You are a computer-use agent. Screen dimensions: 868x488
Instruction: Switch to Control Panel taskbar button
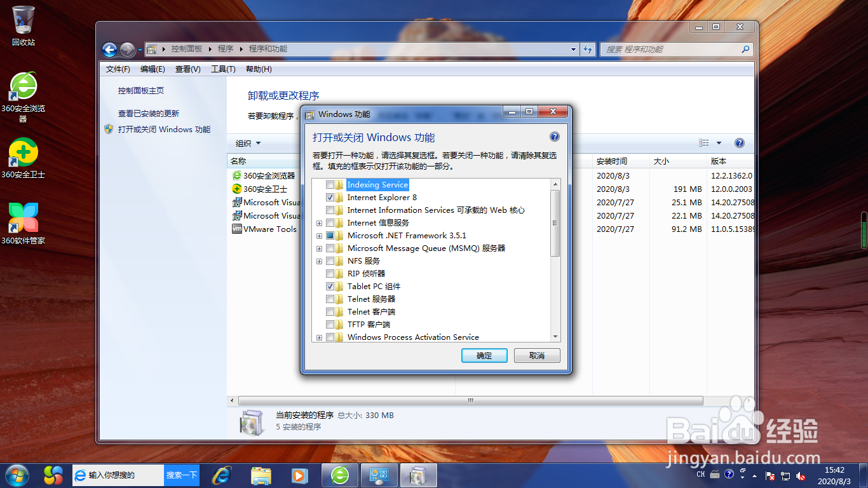coord(379,475)
